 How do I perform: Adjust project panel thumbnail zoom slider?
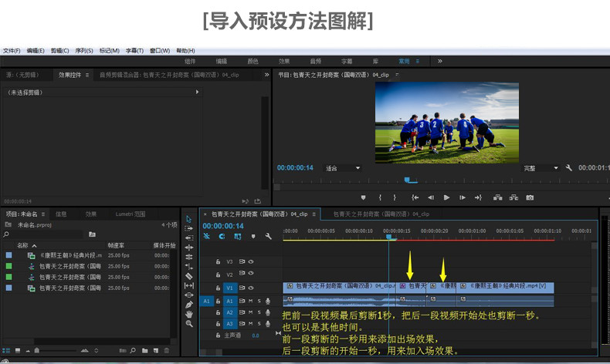pos(37,350)
